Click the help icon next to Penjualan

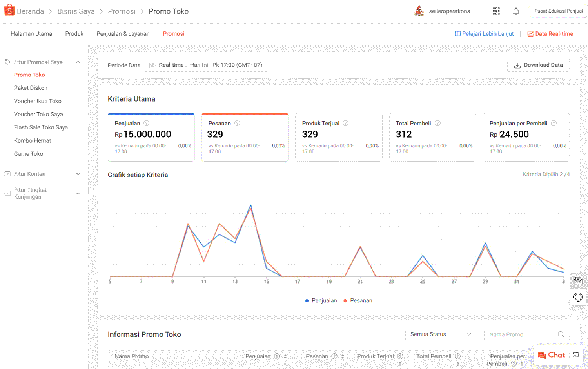146,123
